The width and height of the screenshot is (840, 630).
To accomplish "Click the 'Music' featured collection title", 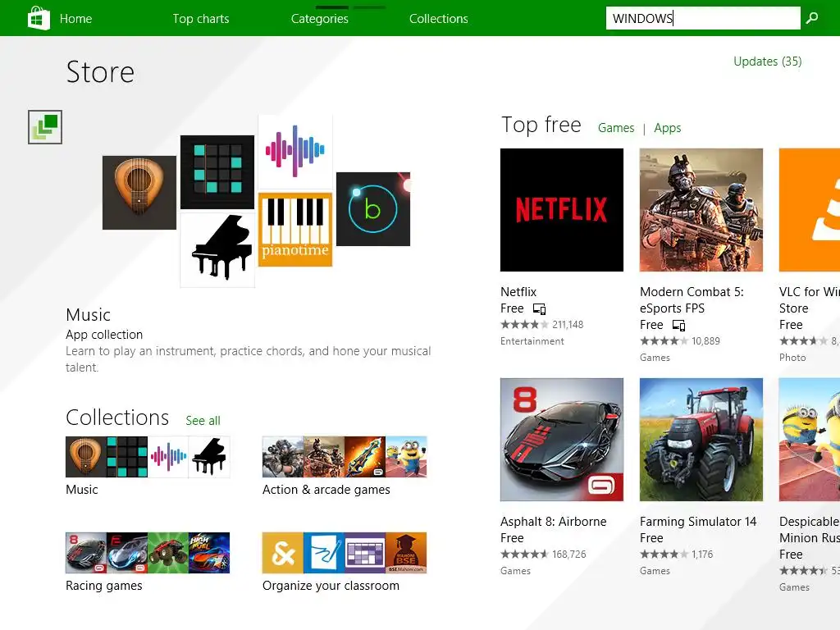I will click(89, 314).
